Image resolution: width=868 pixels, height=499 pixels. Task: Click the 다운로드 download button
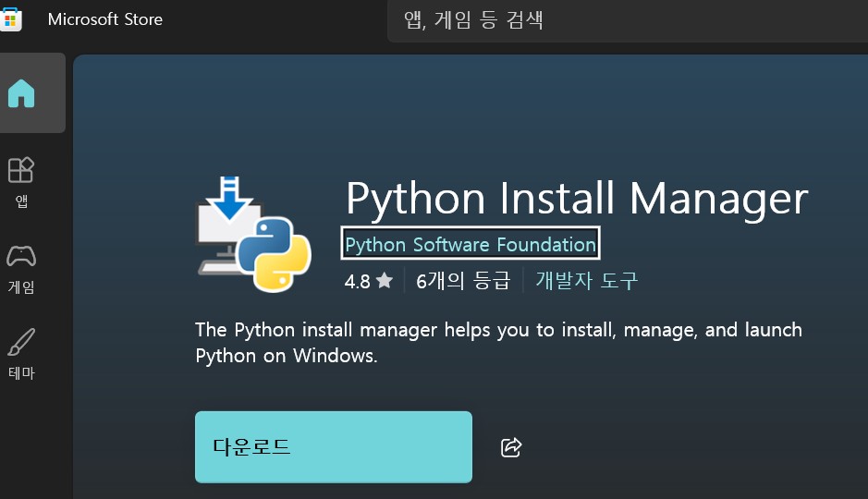pos(334,447)
